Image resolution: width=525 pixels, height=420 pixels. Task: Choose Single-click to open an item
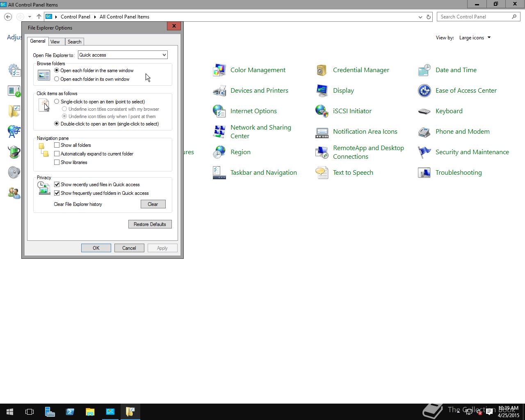click(x=100, y=102)
